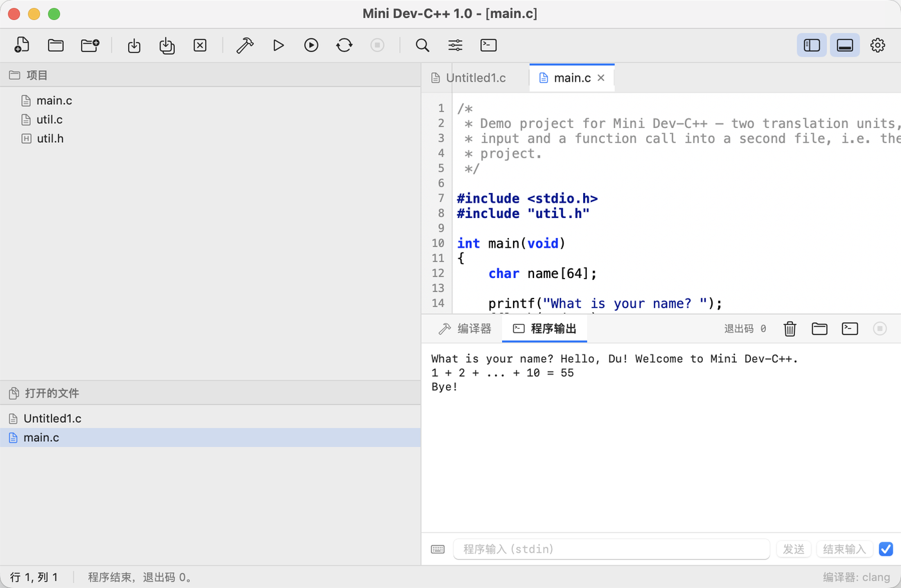Compile and run with circled play icon
This screenshot has height=588, width=901.
pos(311,45)
